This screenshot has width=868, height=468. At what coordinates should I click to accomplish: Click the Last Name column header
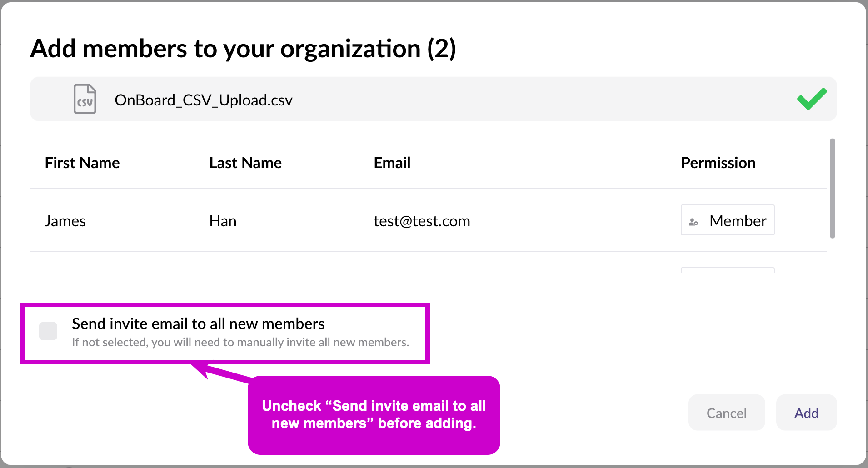click(245, 163)
